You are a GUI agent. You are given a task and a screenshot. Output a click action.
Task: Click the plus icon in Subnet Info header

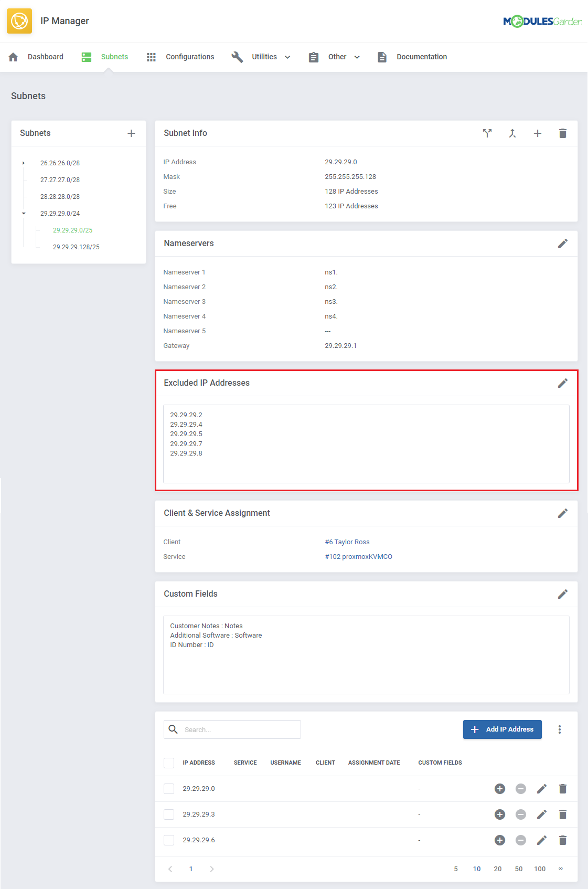tap(538, 133)
